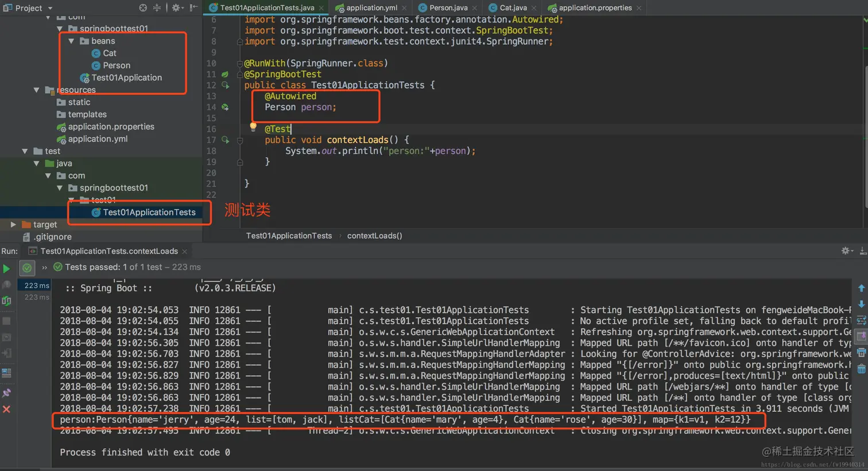Screen dimensions: 868x471
Task: Click the yellow intention light bulb on line 16
Action: [253, 127]
